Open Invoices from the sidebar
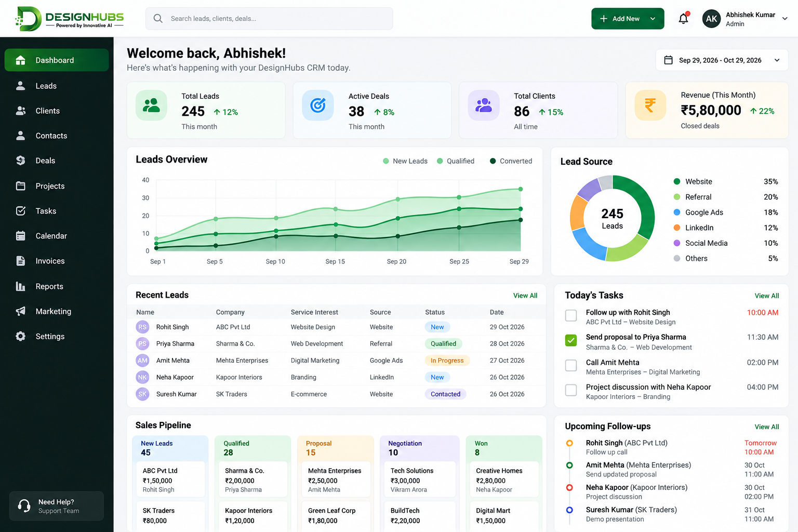798x532 pixels. [x=57, y=261]
